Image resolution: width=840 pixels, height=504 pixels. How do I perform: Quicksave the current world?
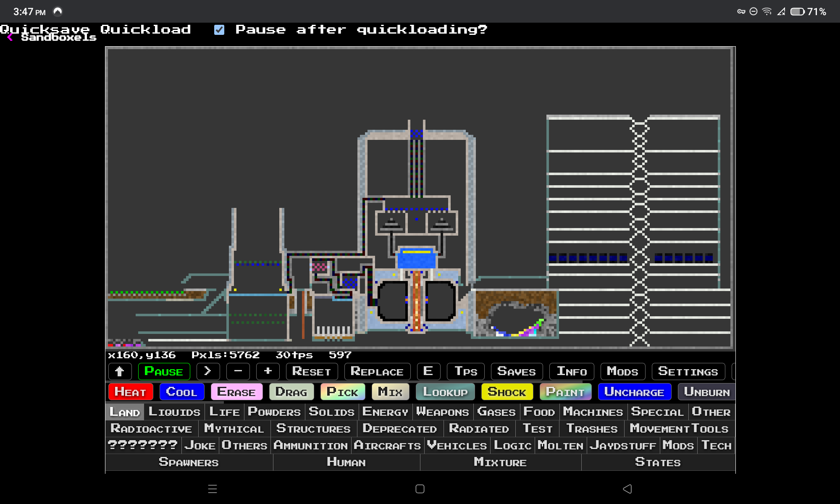tap(45, 29)
